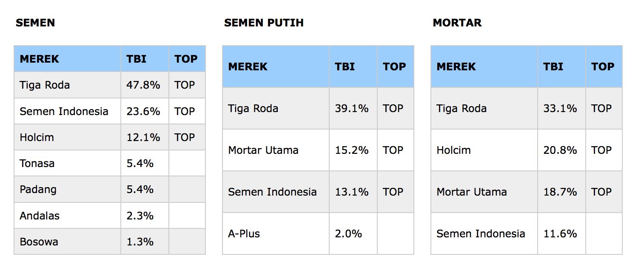644x271 pixels.
Task: Select the 11.6% value cell
Action: click(560, 234)
